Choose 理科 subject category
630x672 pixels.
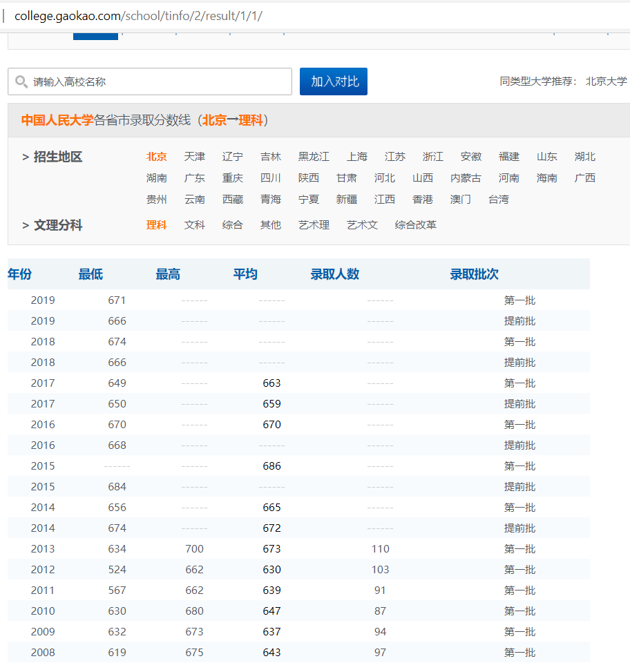tap(156, 225)
